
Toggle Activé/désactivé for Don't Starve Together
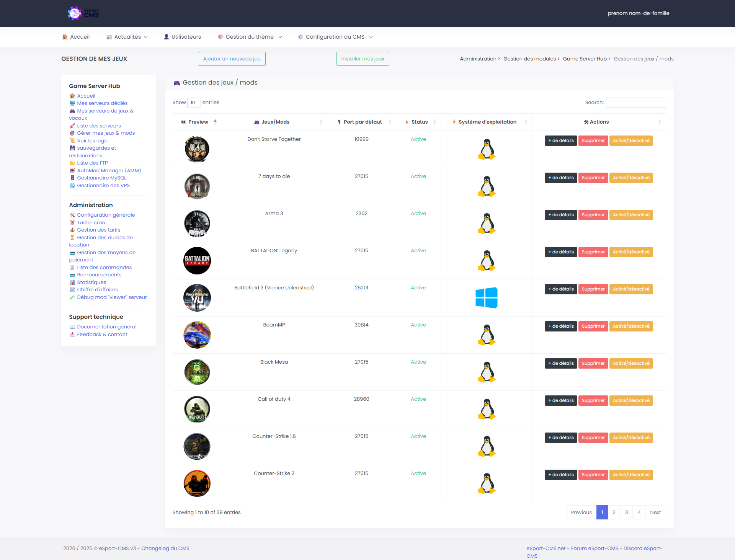(631, 140)
